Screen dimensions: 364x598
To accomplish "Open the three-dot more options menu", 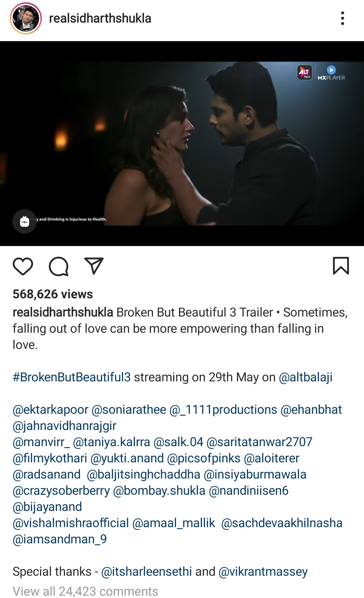I will [x=342, y=18].
